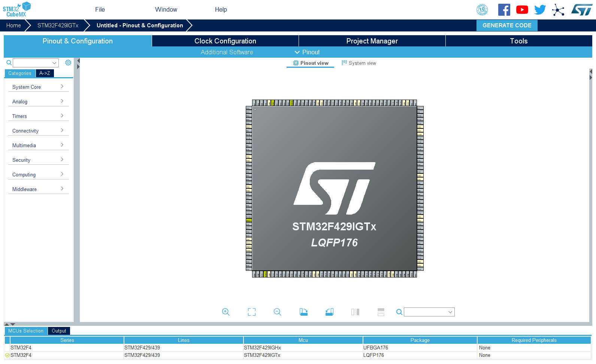The height and width of the screenshot is (364, 596).
Task: Expand the System Core category
Action: pyautogui.click(x=38, y=87)
